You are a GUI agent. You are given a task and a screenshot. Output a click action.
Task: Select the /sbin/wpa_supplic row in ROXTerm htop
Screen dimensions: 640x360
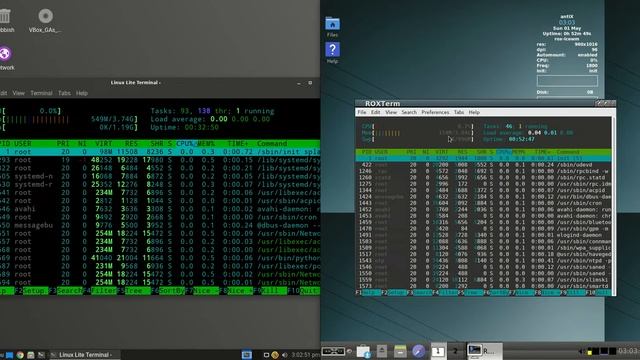[x=484, y=248]
